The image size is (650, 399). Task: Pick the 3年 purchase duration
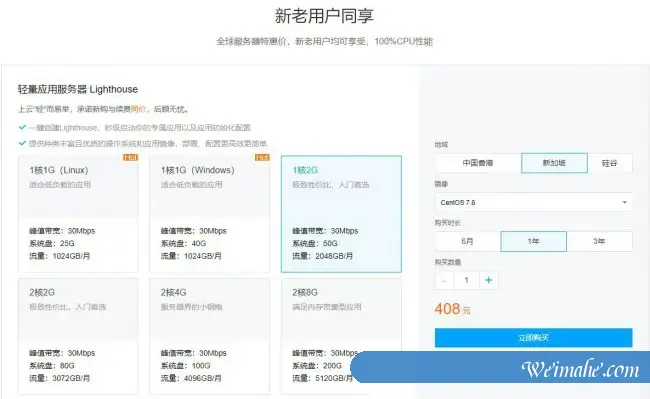point(599,241)
